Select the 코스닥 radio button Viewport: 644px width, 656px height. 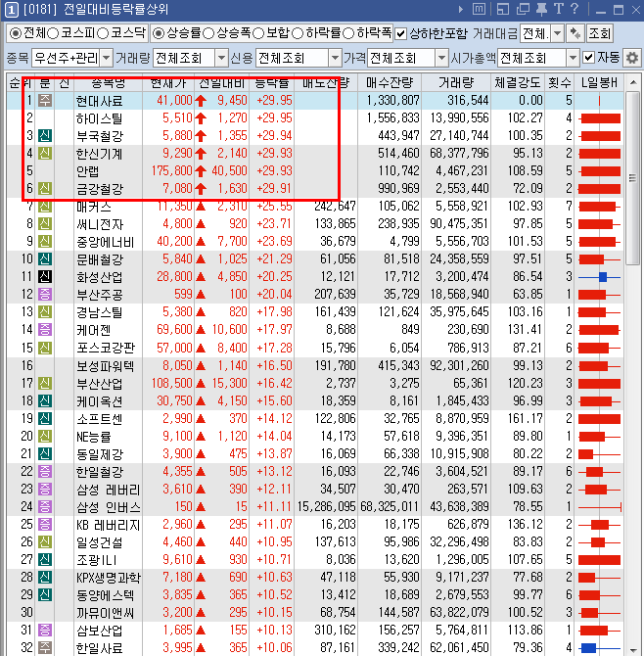pyautogui.click(x=103, y=33)
